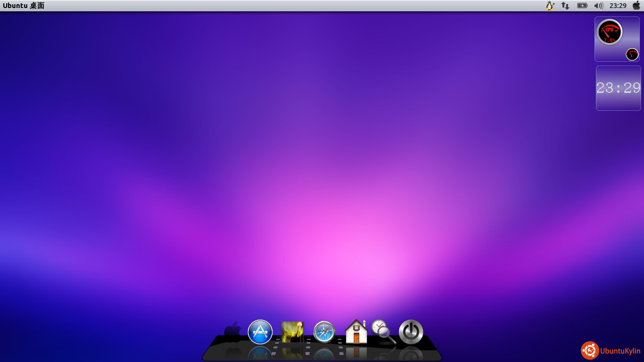Open the App Store icon in dock

pos(260,332)
